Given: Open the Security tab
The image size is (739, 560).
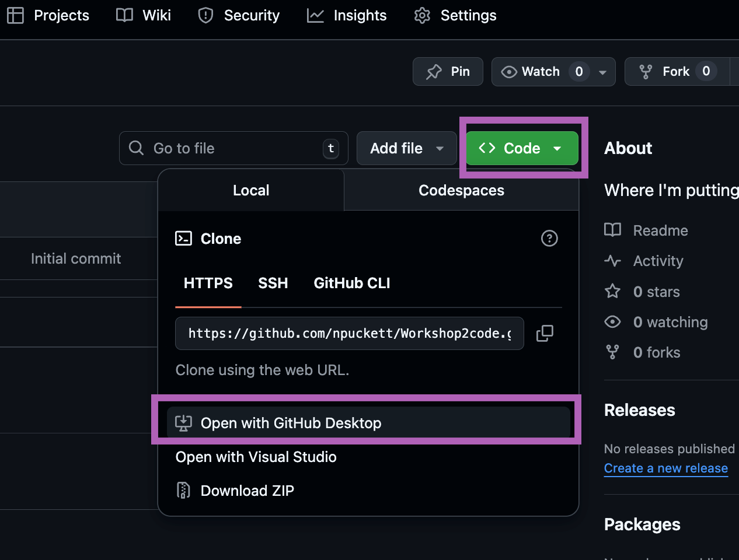Looking at the screenshot, I should coord(239,15).
